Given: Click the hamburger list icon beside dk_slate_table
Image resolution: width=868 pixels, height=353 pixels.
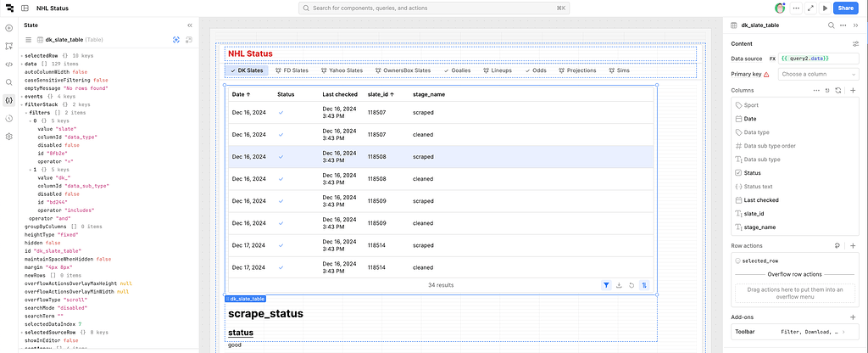Looking at the screenshot, I should (28, 40).
